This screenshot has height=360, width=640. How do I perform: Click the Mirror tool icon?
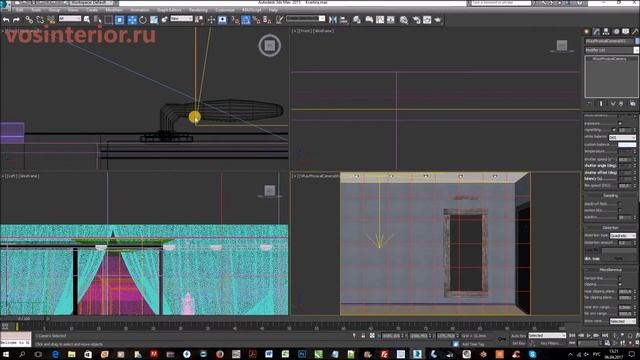click(x=333, y=20)
